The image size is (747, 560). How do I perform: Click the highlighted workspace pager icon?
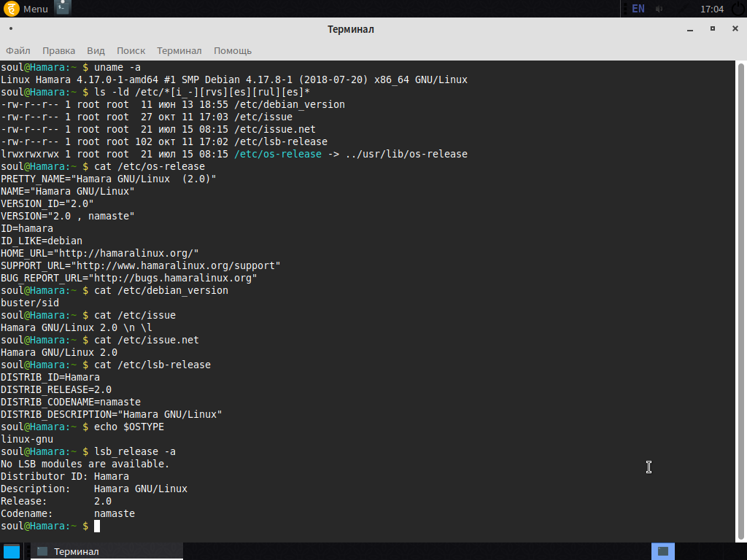(x=662, y=551)
